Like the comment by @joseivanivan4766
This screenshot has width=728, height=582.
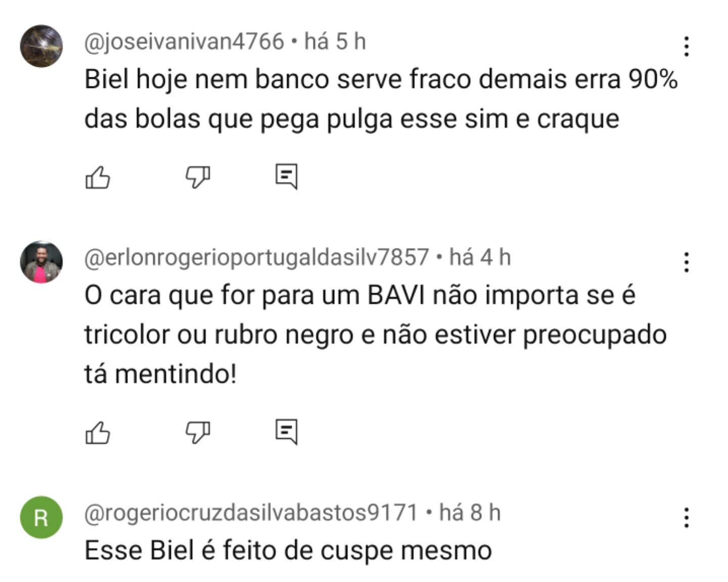[x=98, y=177]
